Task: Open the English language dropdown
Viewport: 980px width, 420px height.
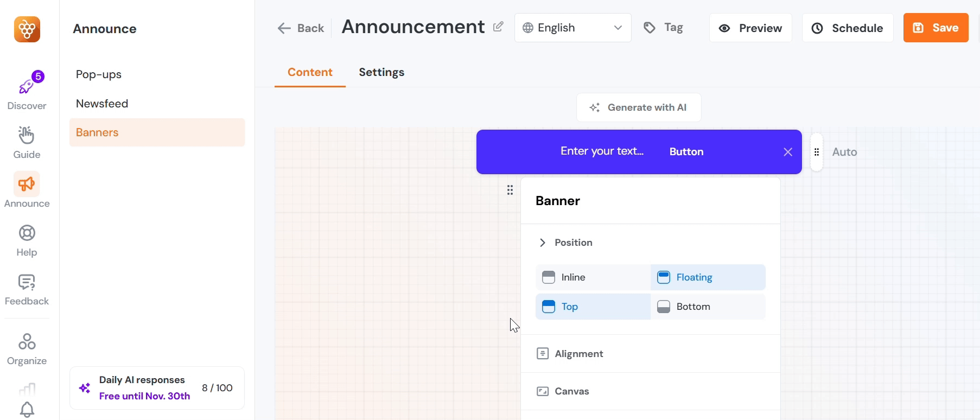Action: [x=572, y=28]
